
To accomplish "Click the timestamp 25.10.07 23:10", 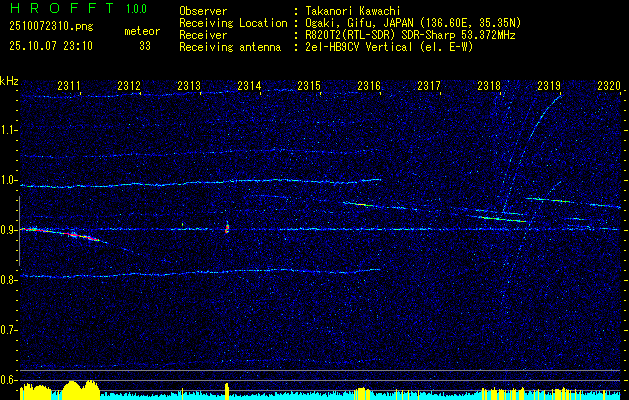I will click(51, 46).
